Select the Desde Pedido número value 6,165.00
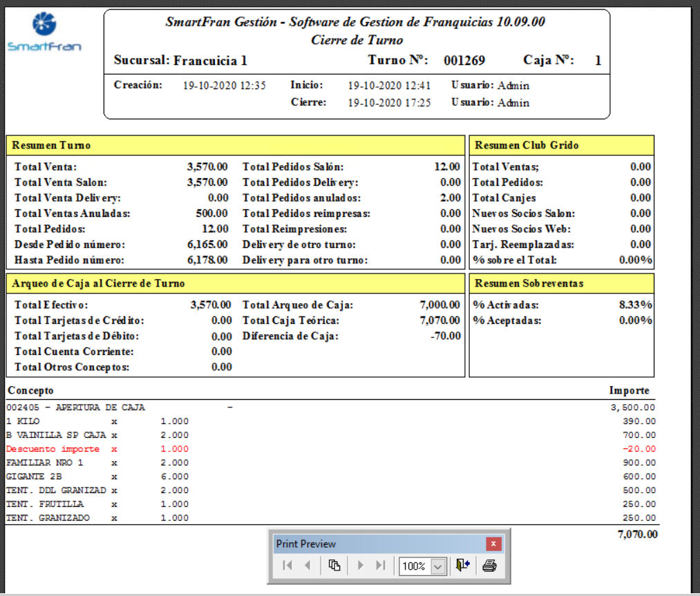The image size is (700, 596). point(207,244)
